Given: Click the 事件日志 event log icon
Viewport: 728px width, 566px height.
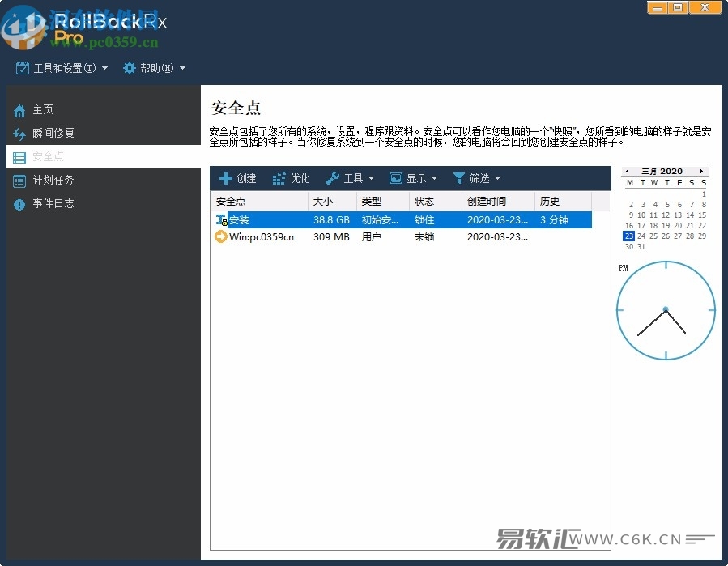Looking at the screenshot, I should (19, 204).
